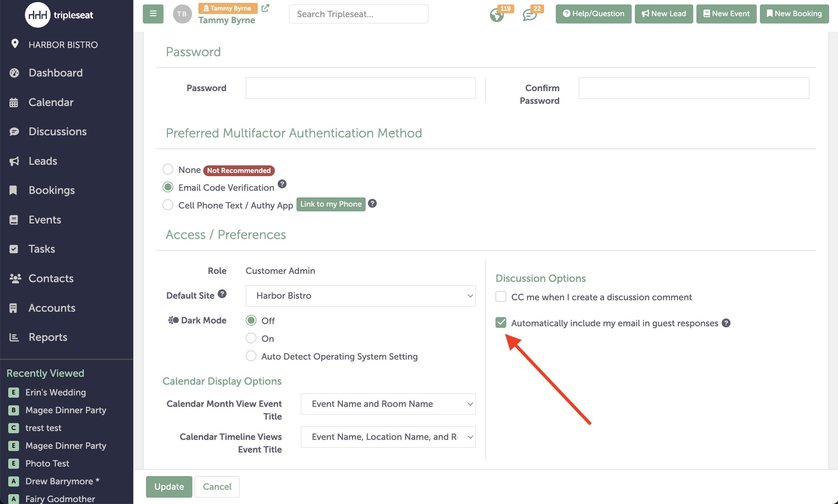Click the Help/Question button
This screenshot has height=504, width=838.
coord(594,14)
